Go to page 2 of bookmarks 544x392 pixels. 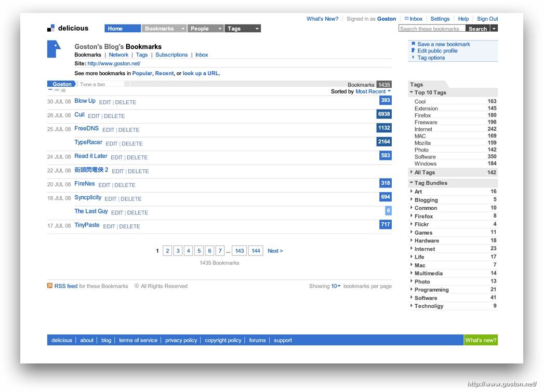167,251
